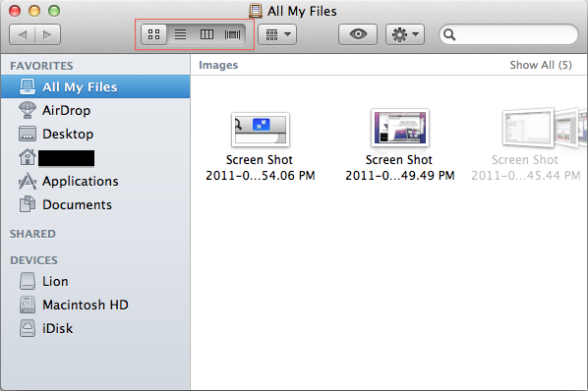
Task: Select the Macintosh HD drive
Action: click(95, 305)
